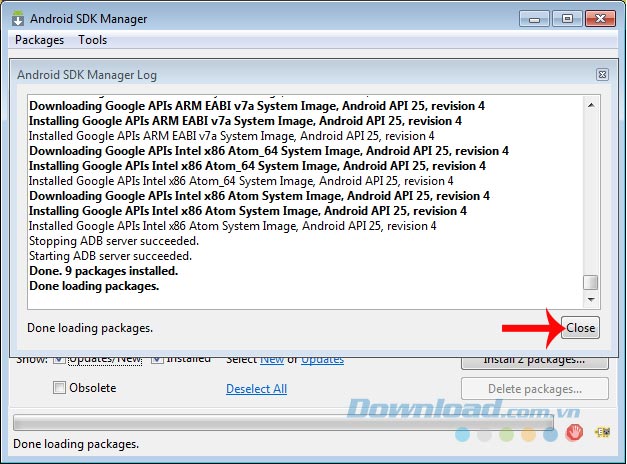
Task: Click 'Installing Google APIs Intel x86 Atom_64' line
Action: (257, 166)
